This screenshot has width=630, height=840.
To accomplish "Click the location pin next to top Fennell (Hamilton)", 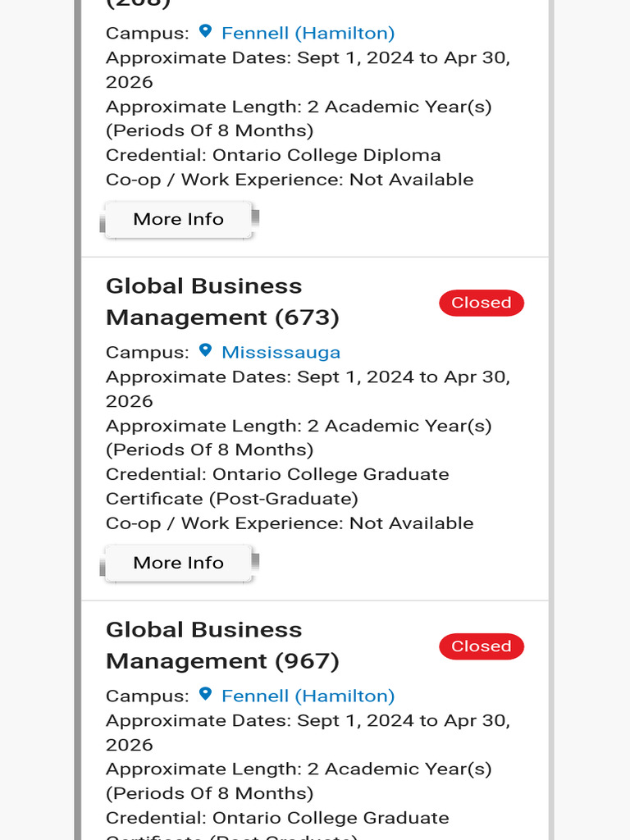I will (205, 31).
